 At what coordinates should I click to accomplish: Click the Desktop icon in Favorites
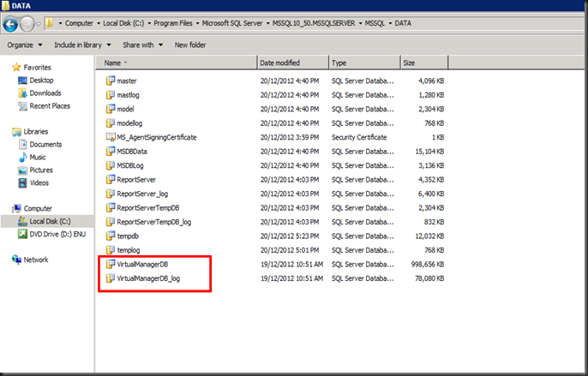pos(22,81)
